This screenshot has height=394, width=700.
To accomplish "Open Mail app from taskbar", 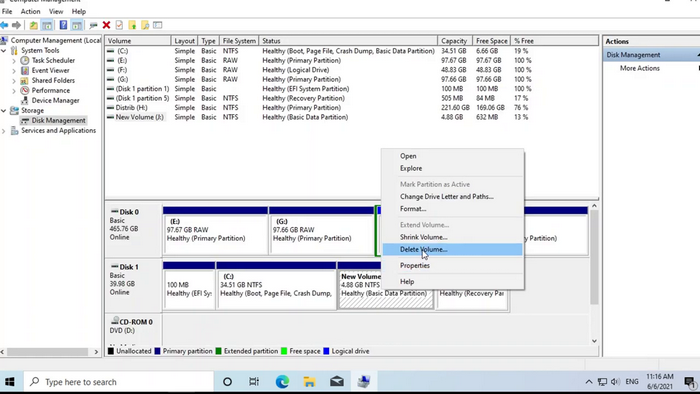I will (337, 382).
